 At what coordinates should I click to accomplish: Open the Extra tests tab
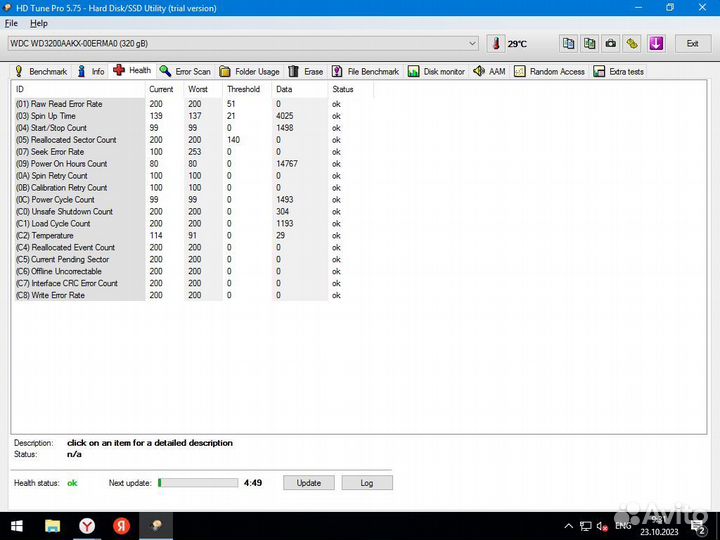tap(619, 71)
